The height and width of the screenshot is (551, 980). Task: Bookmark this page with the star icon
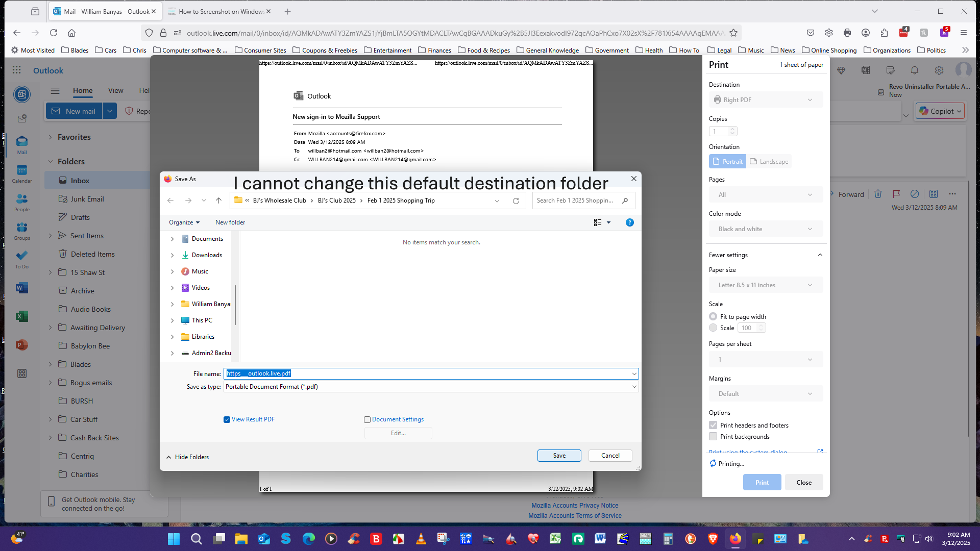pos(733,33)
